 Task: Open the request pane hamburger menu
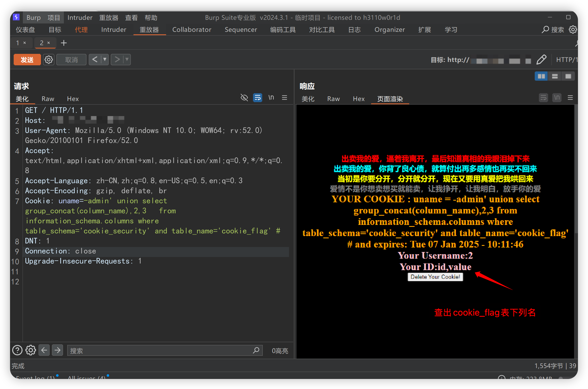(285, 98)
